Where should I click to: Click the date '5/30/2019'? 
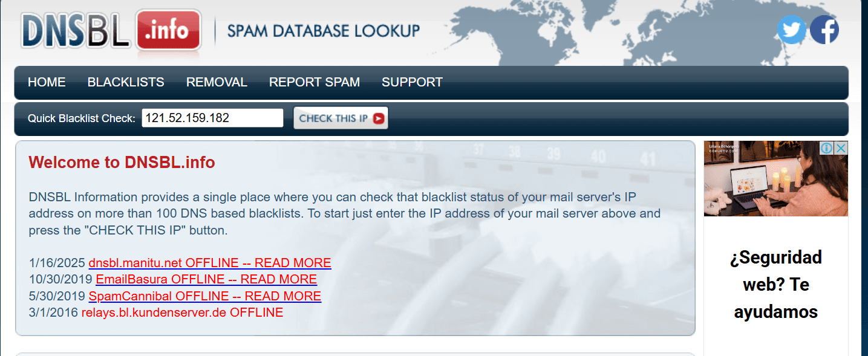tap(57, 296)
